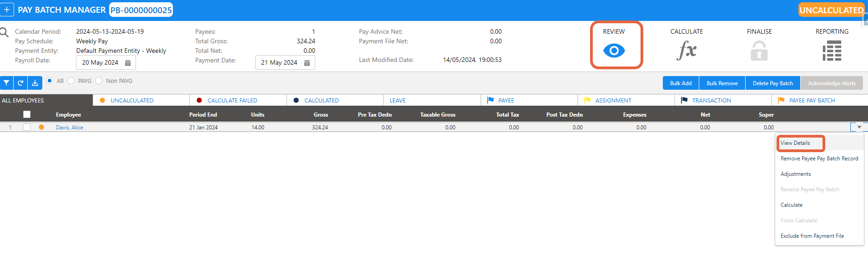Open Payment Date calendar picker
868x256 pixels.
tap(307, 63)
